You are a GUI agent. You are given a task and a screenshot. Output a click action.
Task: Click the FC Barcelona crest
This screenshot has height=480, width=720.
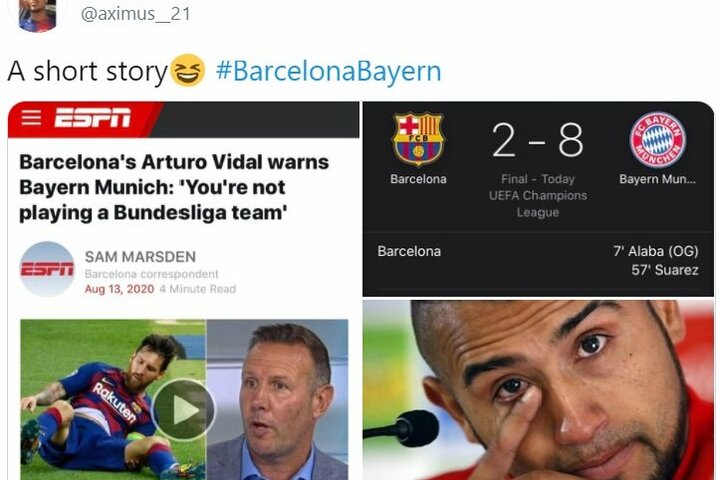[x=418, y=139]
